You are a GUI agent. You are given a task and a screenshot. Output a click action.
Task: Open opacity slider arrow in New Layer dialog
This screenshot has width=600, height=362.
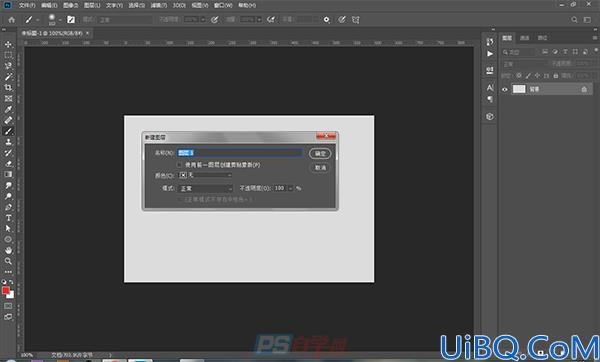(x=290, y=188)
